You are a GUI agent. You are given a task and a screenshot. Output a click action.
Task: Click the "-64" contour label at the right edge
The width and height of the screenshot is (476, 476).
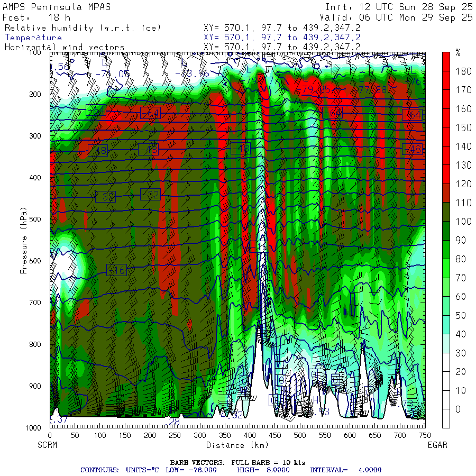tap(412, 115)
